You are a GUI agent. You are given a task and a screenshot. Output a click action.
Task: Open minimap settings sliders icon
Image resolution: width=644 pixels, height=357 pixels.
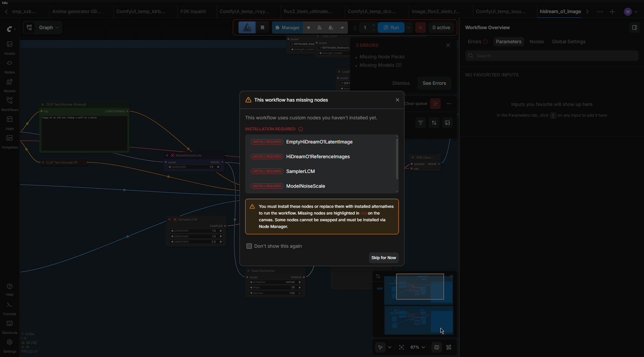click(378, 276)
